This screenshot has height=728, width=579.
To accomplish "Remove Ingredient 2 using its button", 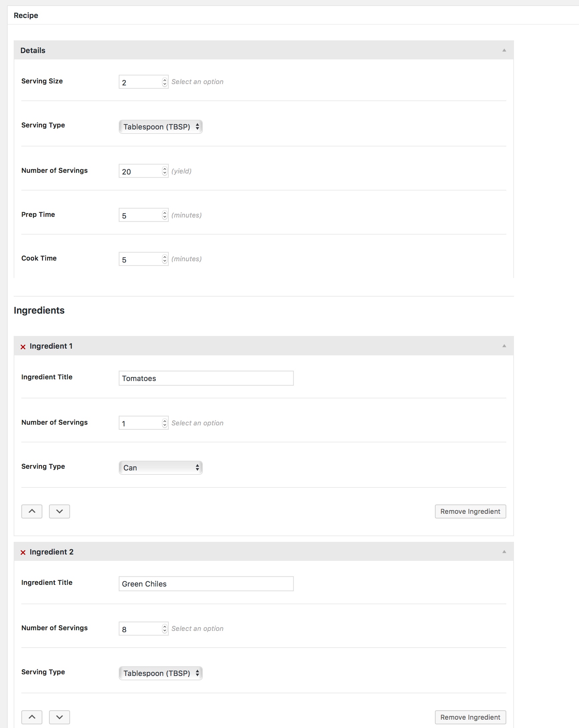I will [470, 717].
